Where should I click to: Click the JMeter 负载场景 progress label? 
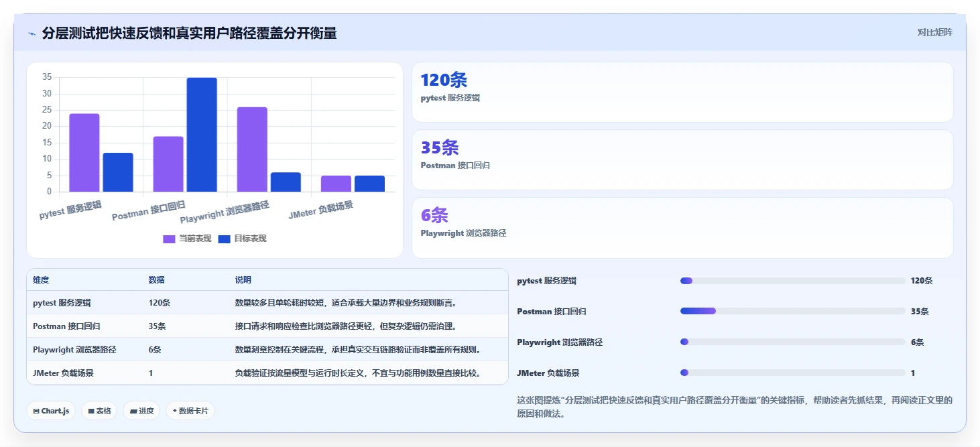[548, 373]
